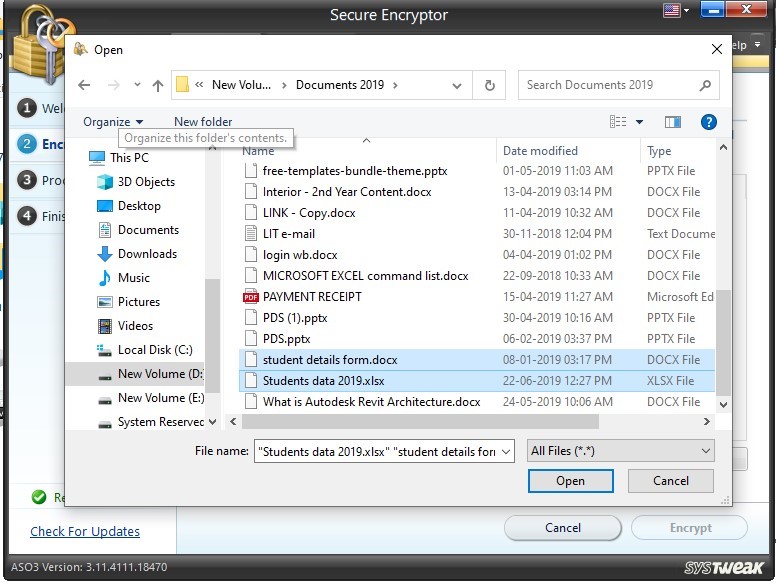Change the file view layout icon
Image resolution: width=776 pixels, height=585 pixels.
(618, 122)
